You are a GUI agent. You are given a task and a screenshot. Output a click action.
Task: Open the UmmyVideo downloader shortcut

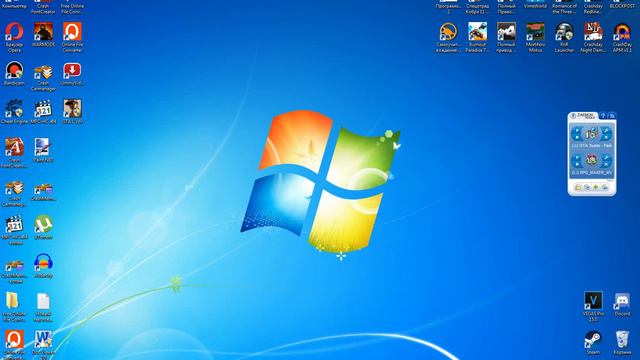[x=72, y=71]
